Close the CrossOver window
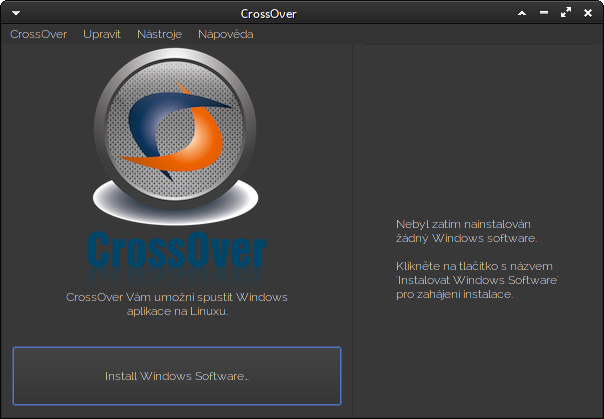 588,13
